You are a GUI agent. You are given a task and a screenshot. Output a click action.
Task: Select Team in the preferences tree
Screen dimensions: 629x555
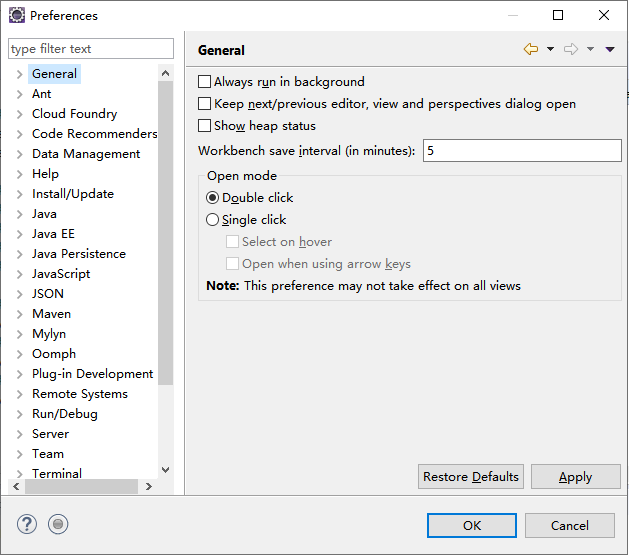(x=48, y=454)
